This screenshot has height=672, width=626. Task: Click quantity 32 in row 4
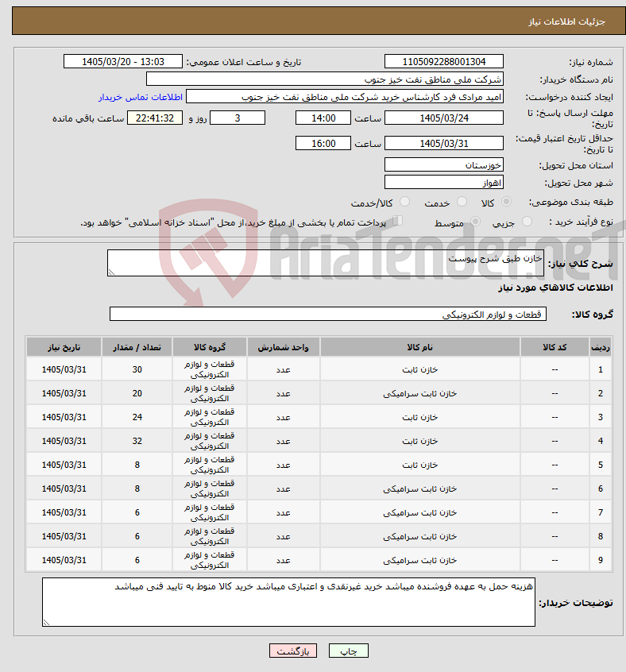137,441
